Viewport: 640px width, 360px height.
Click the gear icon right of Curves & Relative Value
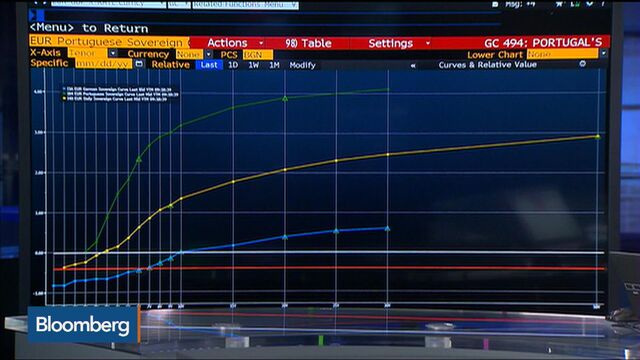coord(582,64)
